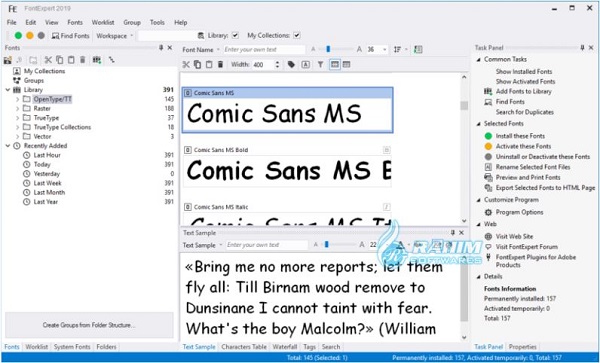
Task: Click the filter funnel icon
Action: (320, 65)
